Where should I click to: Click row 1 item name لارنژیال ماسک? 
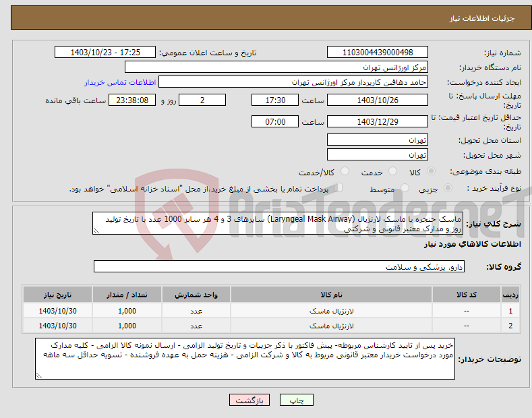(x=331, y=311)
